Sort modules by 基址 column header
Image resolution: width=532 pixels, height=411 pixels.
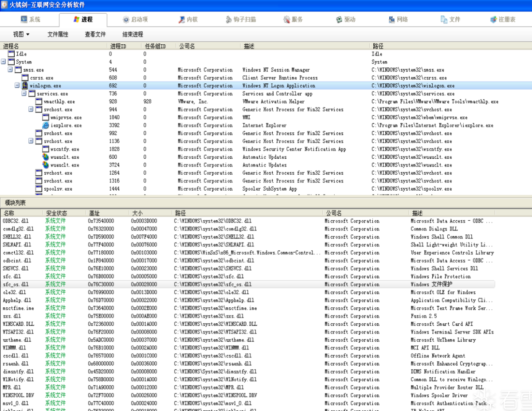tap(107, 213)
